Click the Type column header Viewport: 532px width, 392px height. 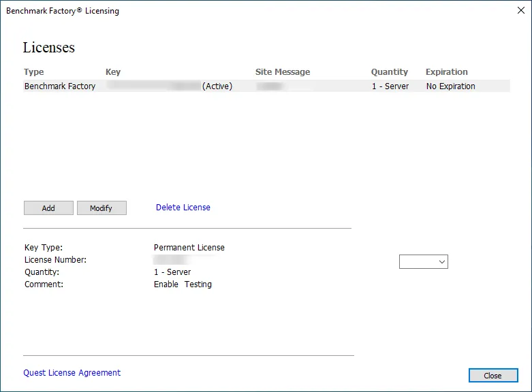click(x=34, y=72)
